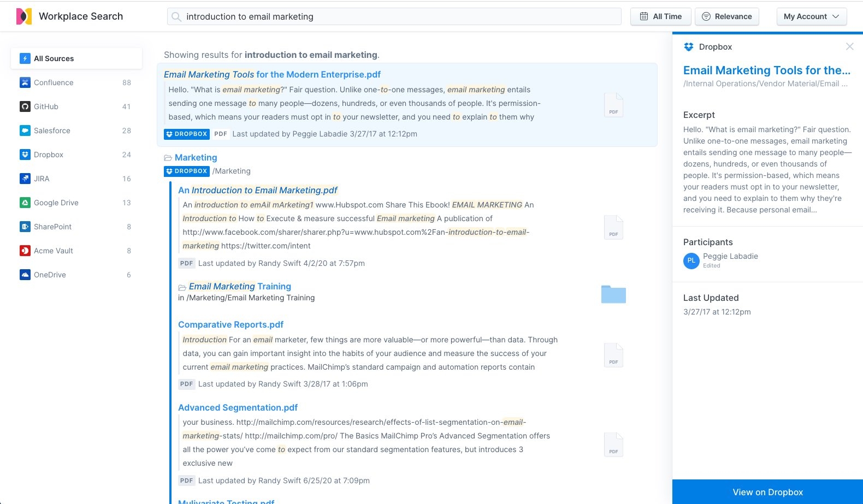
Task: Click PDF file icon for Email Marketing Tools result
Action: click(x=613, y=104)
